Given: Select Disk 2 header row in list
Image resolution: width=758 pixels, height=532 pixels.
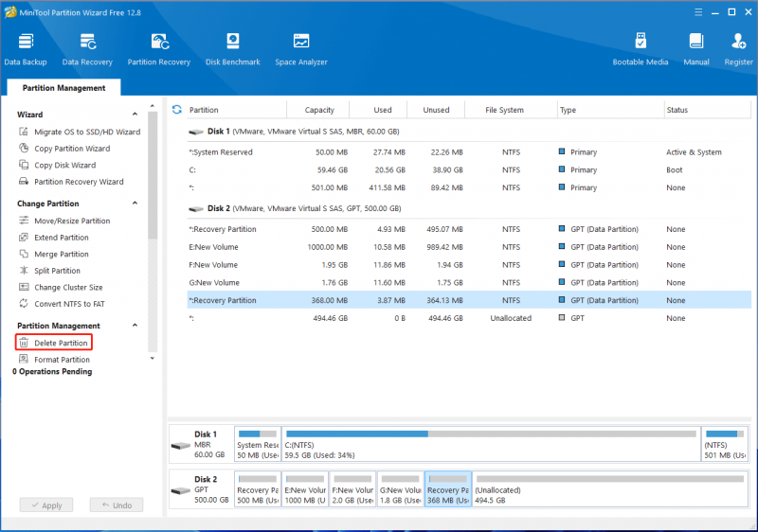Looking at the screenshot, I should click(469, 208).
